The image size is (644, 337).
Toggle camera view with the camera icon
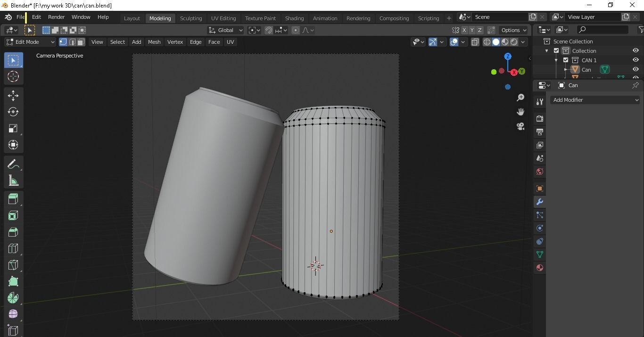coord(520,126)
